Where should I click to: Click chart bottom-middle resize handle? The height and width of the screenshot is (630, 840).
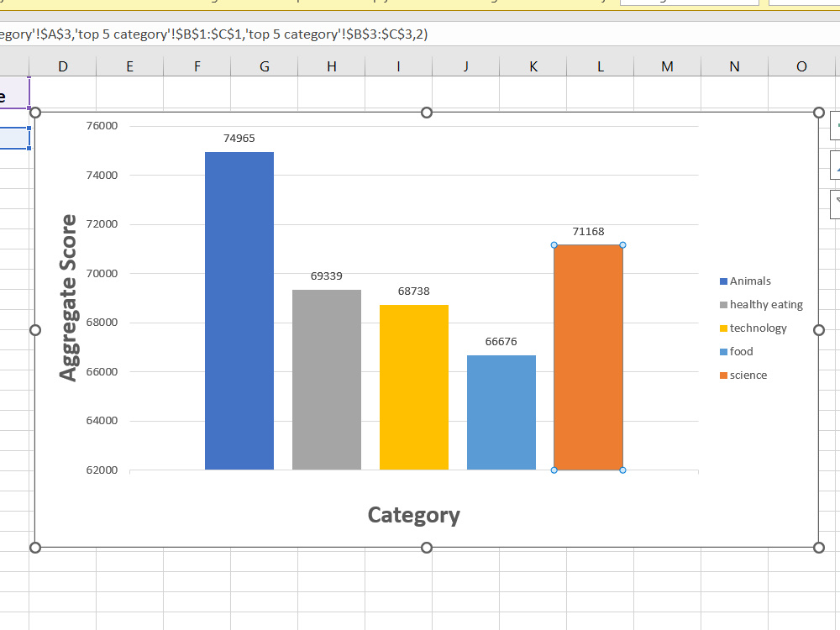pos(427,548)
